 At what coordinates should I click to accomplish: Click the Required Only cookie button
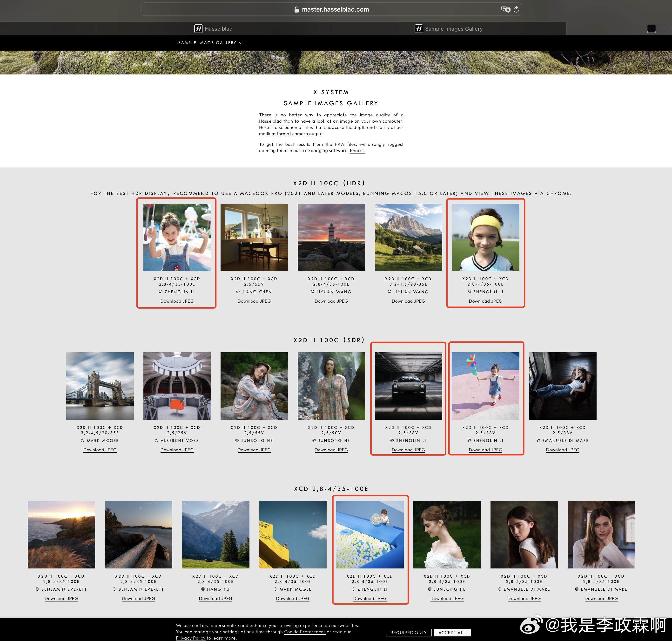(x=409, y=633)
